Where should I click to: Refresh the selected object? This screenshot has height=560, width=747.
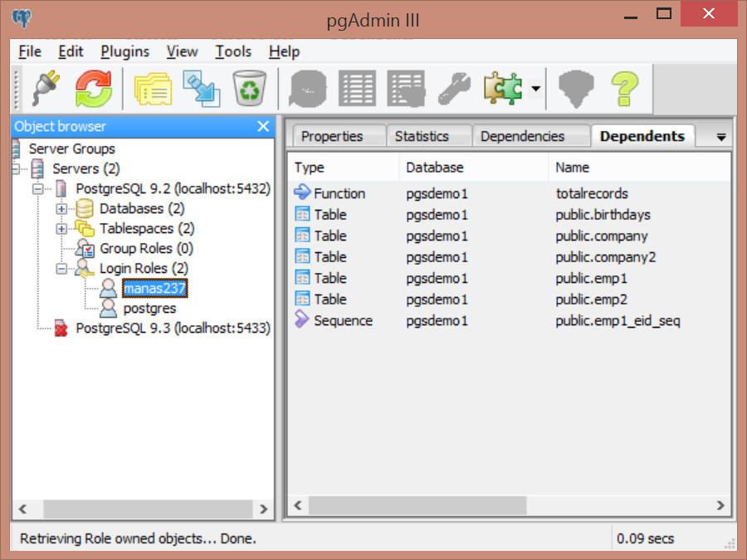93,89
